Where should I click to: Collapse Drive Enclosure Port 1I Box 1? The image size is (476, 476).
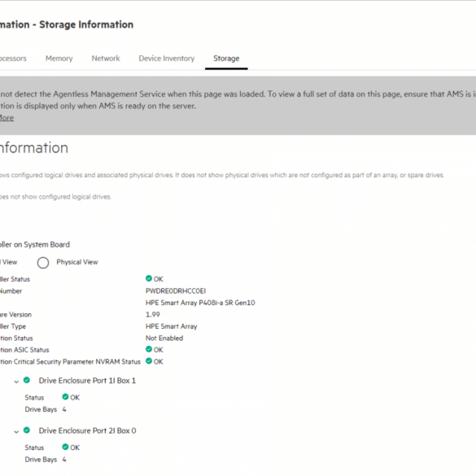tap(16, 382)
